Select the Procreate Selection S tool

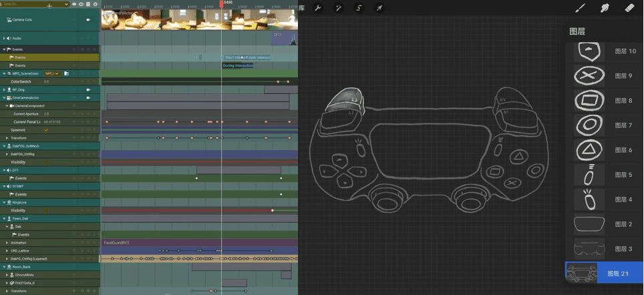359,8
